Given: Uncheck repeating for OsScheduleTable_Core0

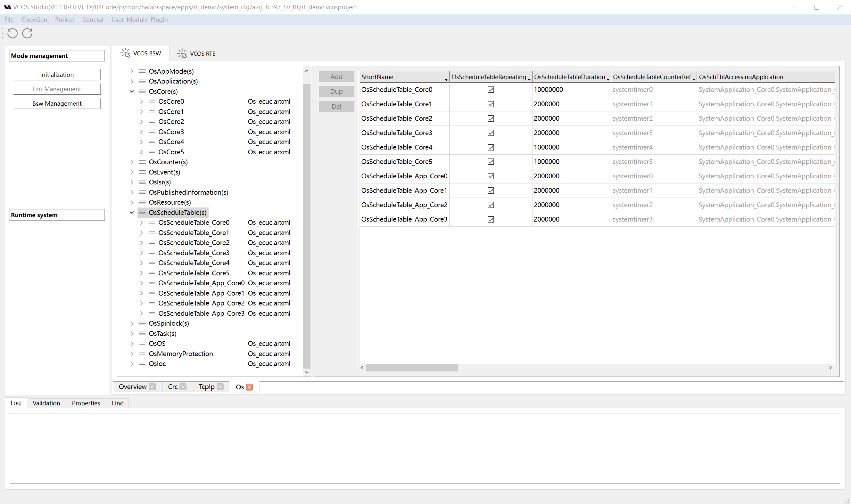Looking at the screenshot, I should pos(491,90).
